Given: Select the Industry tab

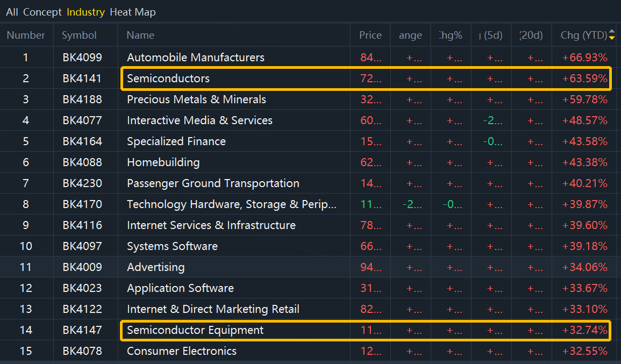Looking at the screenshot, I should 85,12.
